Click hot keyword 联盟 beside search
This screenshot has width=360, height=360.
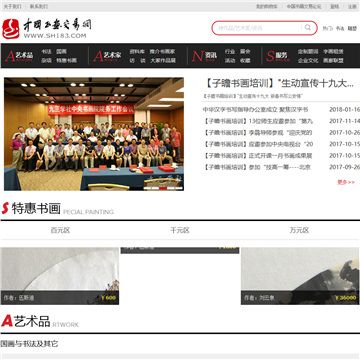coord(352,29)
